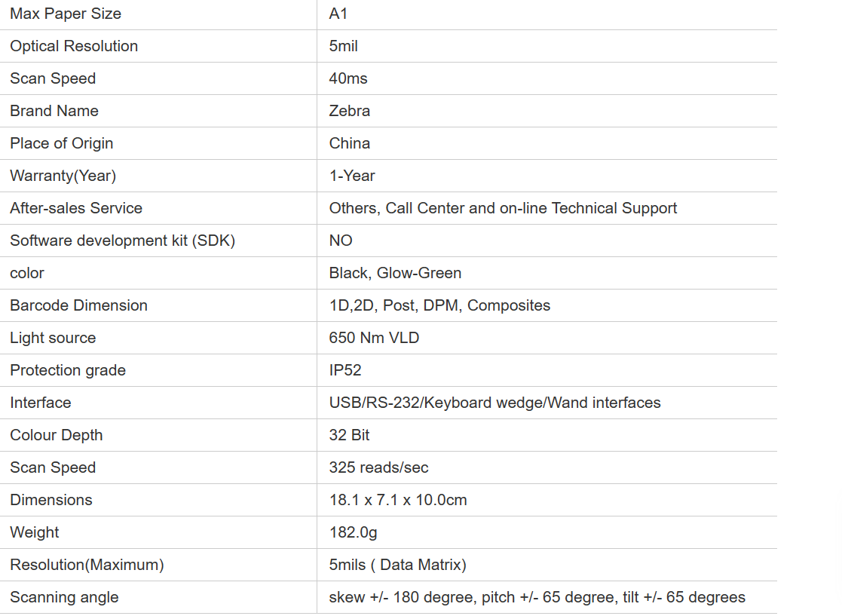Click the "325 reads/sec" scan speed value
The width and height of the screenshot is (842, 616).
(x=378, y=467)
